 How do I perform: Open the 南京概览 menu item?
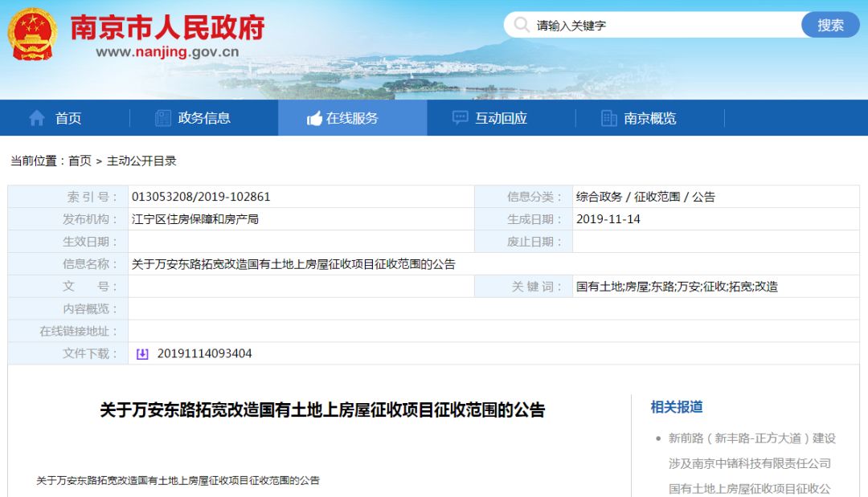point(649,117)
